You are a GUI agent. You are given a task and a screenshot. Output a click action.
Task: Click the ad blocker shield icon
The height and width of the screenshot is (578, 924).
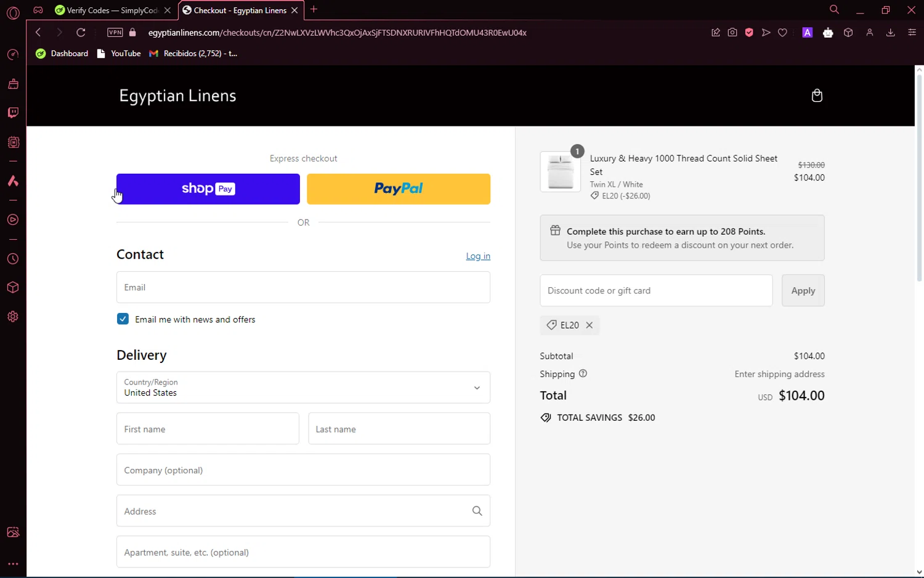[749, 33]
